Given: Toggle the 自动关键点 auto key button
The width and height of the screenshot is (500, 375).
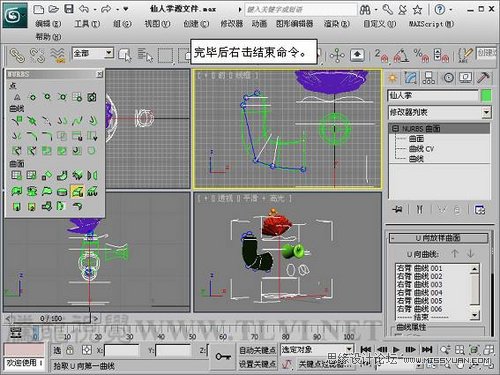Looking at the screenshot, I should (x=257, y=350).
